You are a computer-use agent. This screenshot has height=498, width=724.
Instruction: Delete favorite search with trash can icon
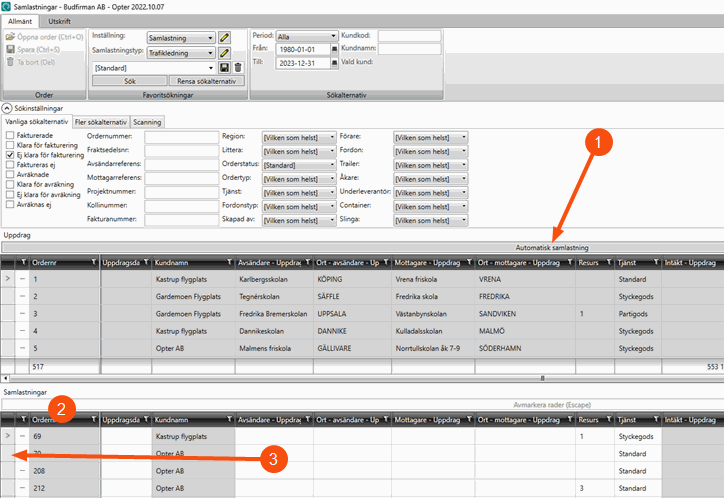[238, 67]
